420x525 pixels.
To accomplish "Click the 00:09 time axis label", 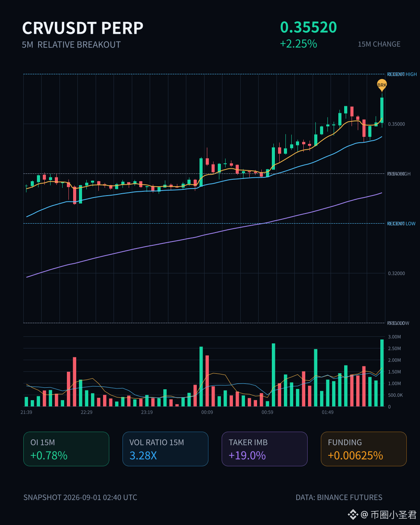I will tap(207, 412).
